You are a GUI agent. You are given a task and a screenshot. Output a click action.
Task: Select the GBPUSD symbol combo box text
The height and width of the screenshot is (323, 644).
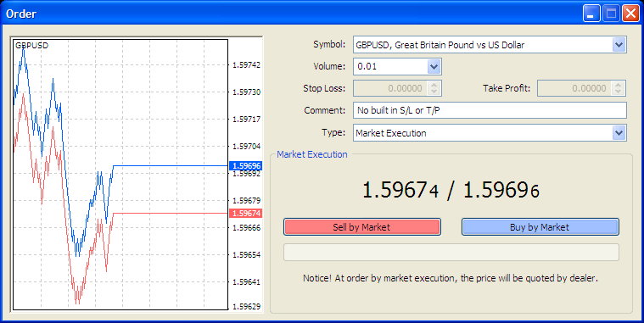440,45
